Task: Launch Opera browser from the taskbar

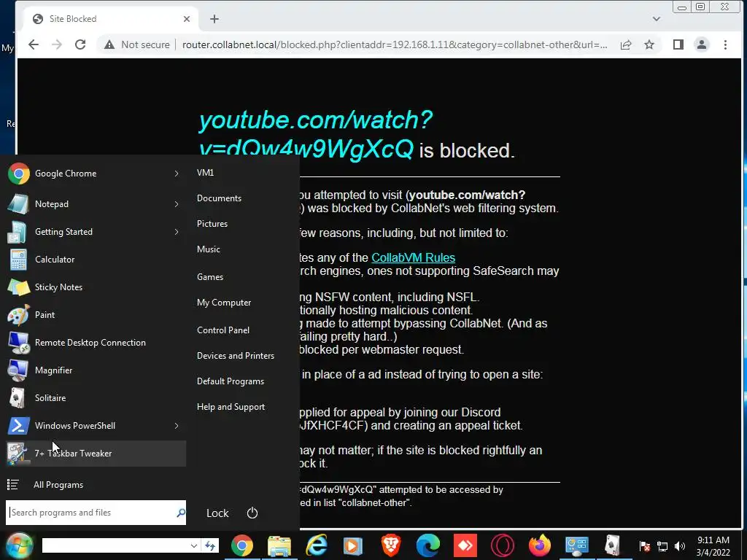Action: coord(502,545)
